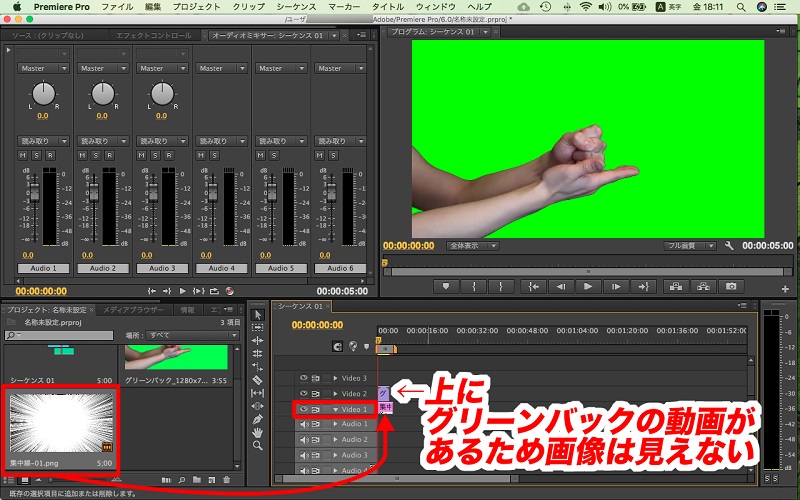800x500 pixels.
Task: Expand the Video 2 track
Action: (x=335, y=393)
